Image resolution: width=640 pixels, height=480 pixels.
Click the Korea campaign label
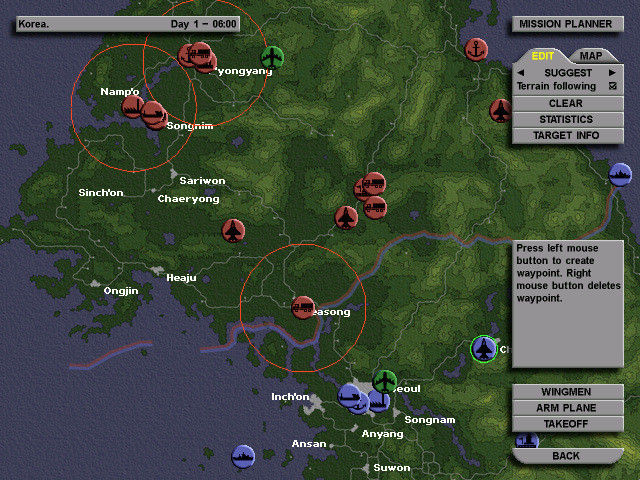[33, 24]
